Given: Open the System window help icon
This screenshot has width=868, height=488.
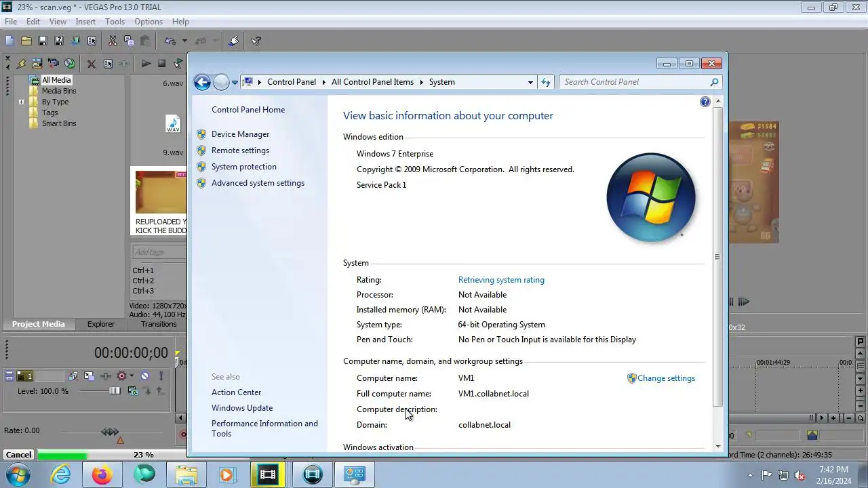Looking at the screenshot, I should pyautogui.click(x=705, y=102).
